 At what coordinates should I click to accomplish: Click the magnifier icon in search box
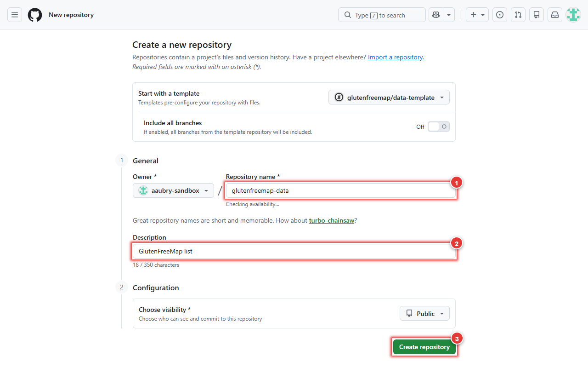(x=348, y=15)
